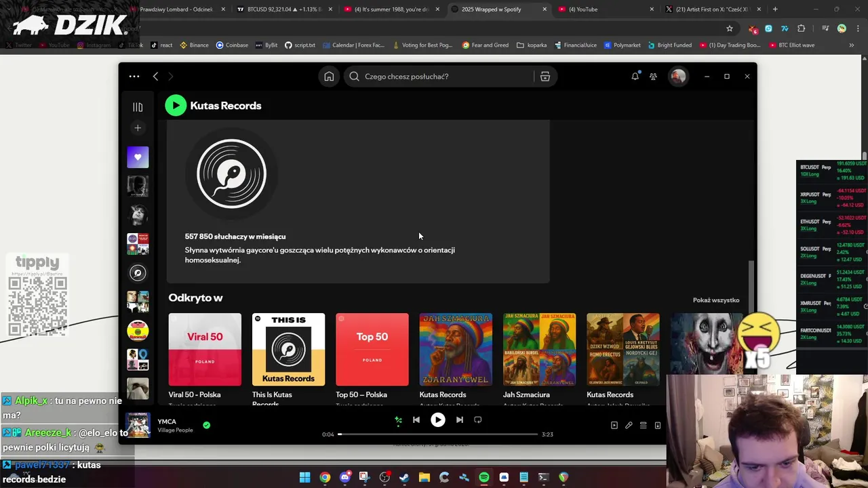Viewport: 868px width, 488px height.
Task: Expand the bookmarks bar overflow chevron
Action: click(852, 45)
